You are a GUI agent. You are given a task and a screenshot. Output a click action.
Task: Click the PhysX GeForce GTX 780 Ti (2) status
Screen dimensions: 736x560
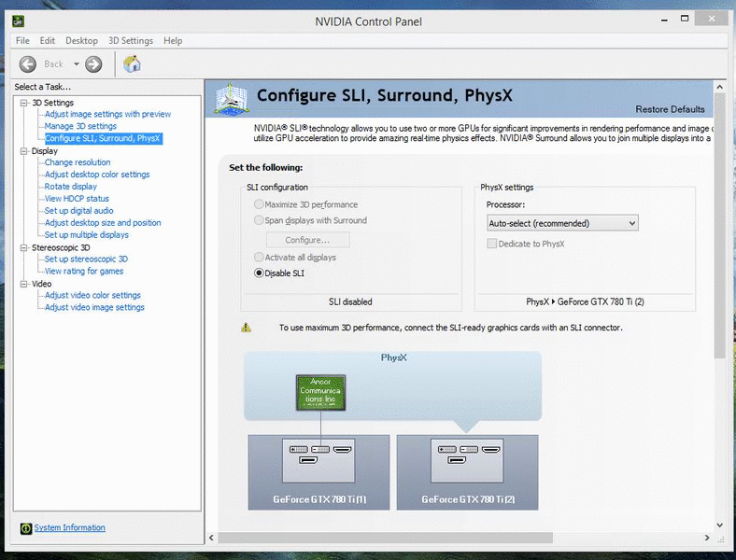coord(585,301)
